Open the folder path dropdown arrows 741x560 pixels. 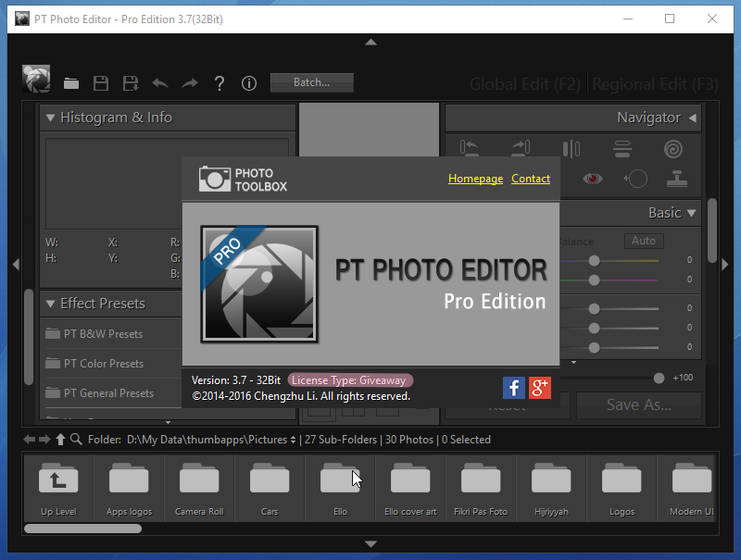click(x=293, y=440)
